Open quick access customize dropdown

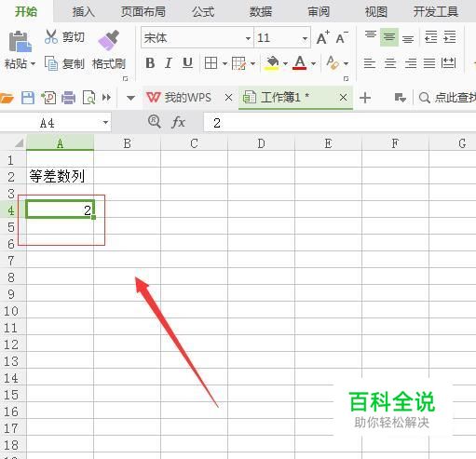tap(130, 98)
